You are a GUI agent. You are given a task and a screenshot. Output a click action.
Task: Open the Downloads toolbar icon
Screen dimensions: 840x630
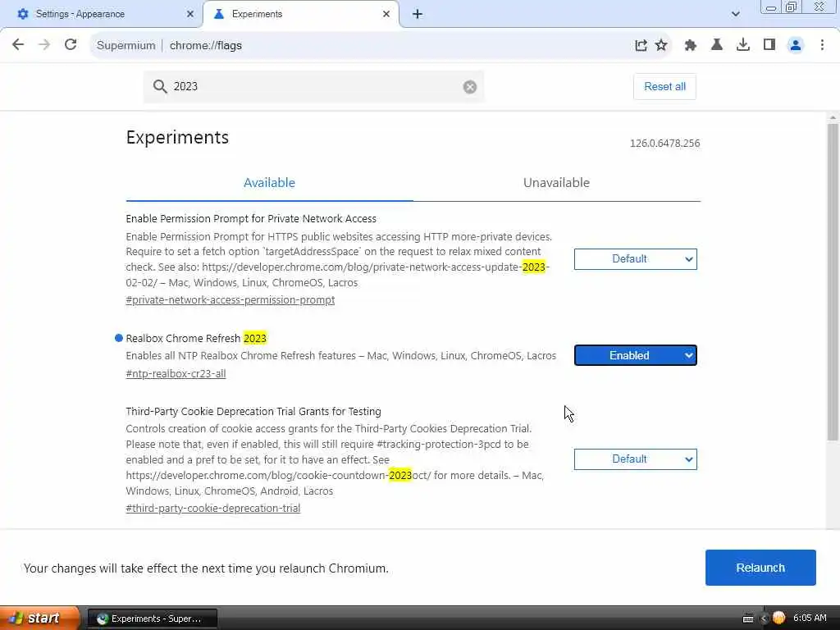click(x=743, y=45)
